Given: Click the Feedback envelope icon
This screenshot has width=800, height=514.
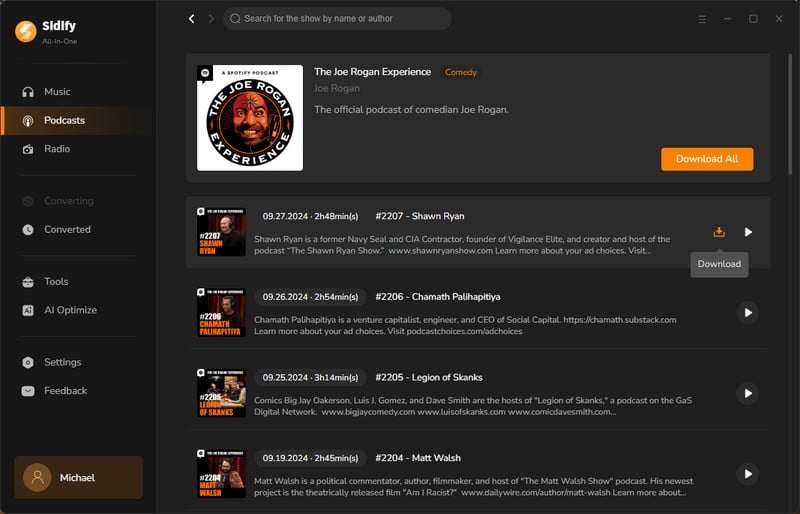Looking at the screenshot, I should point(28,391).
